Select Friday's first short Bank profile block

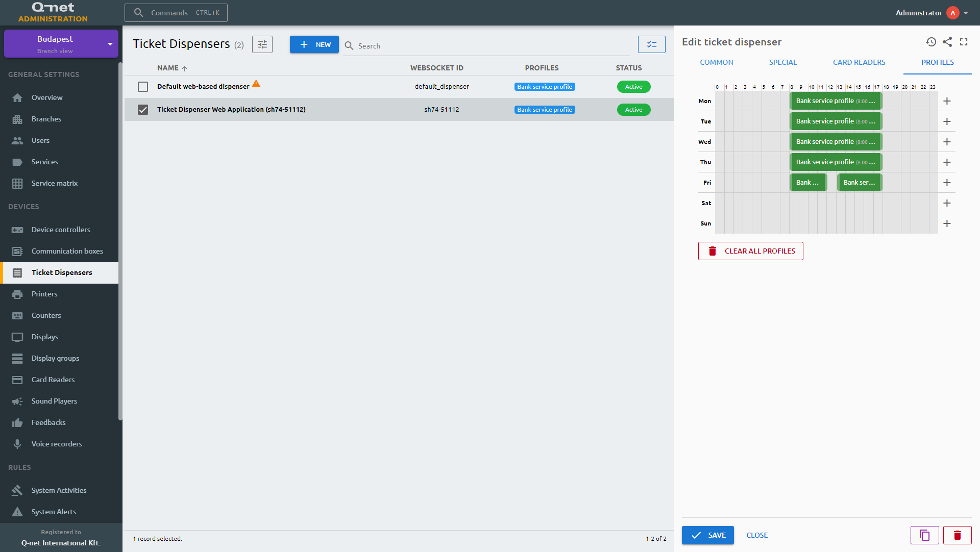tap(808, 183)
